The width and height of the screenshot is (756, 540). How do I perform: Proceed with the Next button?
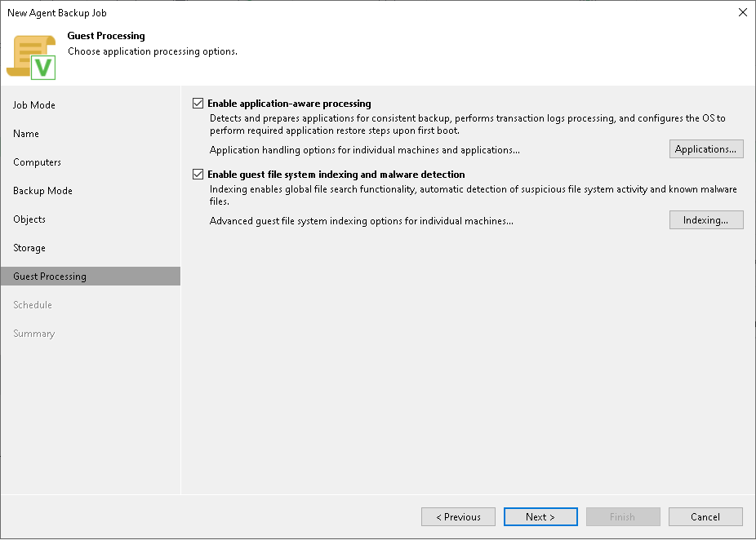[x=540, y=516]
